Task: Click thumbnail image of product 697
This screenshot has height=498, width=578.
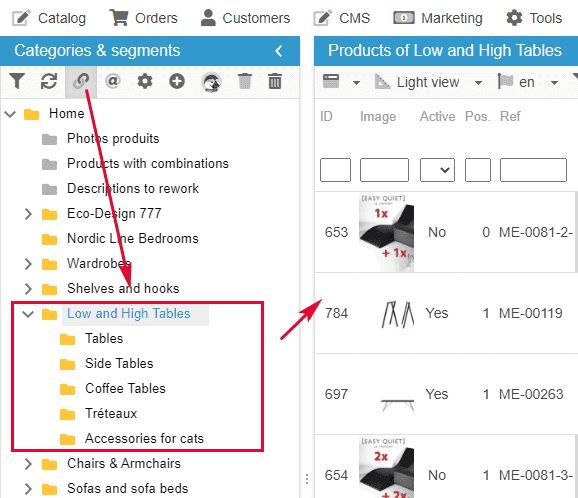Action: [397, 405]
